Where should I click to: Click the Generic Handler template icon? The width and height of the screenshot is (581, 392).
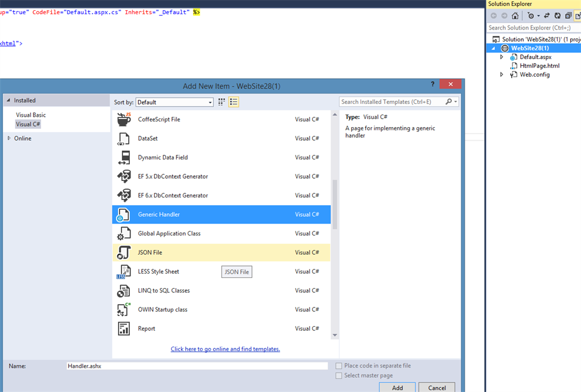123,214
